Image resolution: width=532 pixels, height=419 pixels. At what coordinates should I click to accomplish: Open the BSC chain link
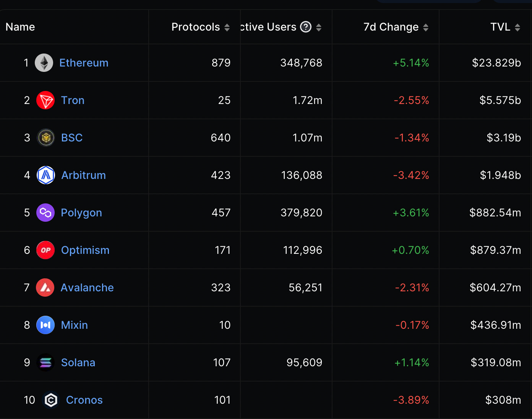pyautogui.click(x=72, y=138)
